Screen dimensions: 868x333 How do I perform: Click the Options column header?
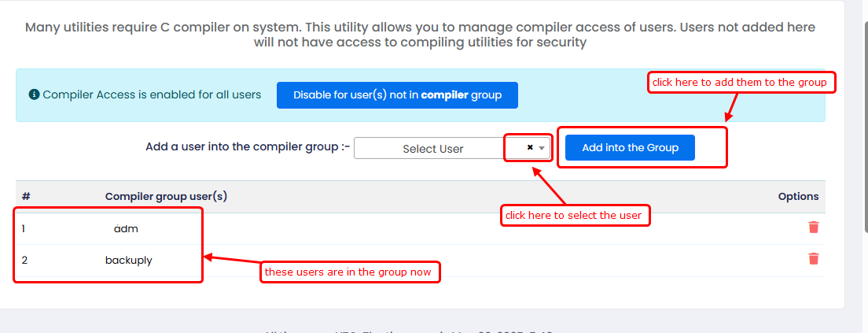pos(798,196)
